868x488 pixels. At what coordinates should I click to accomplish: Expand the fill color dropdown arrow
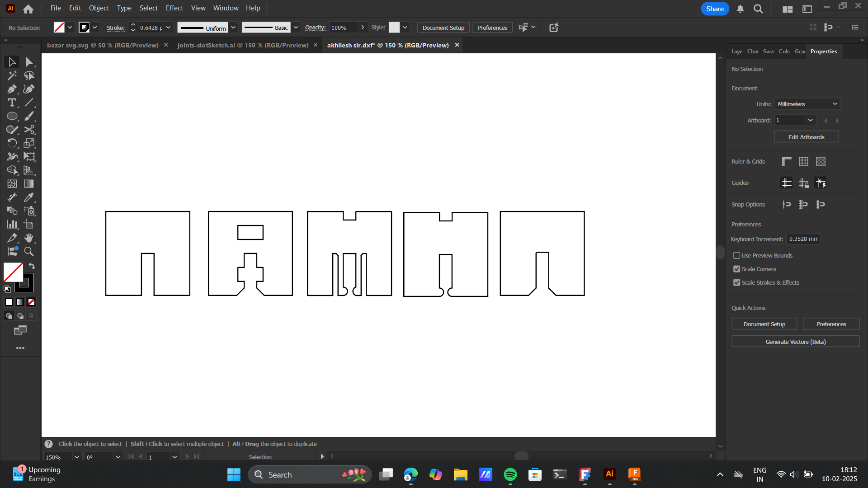coord(70,28)
